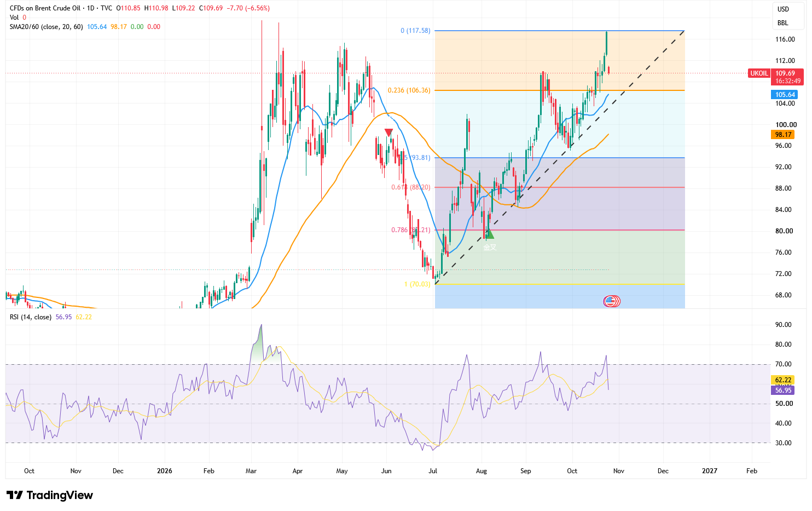Image resolution: width=812 pixels, height=511 pixels.
Task: Click the red down-triangle marker near June
Action: (x=388, y=133)
